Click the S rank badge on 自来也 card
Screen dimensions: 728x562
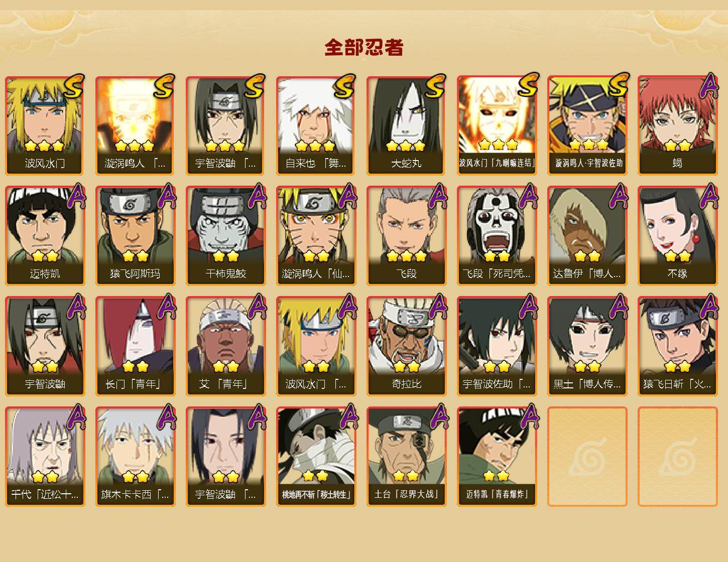(x=344, y=86)
